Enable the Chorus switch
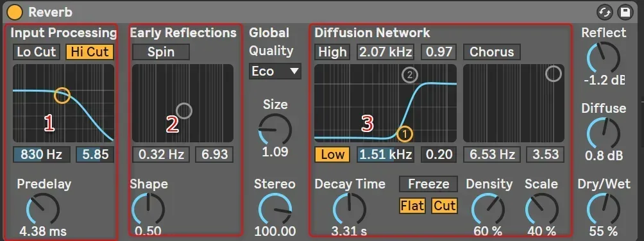Screen dimensions: 644x241 491,52
